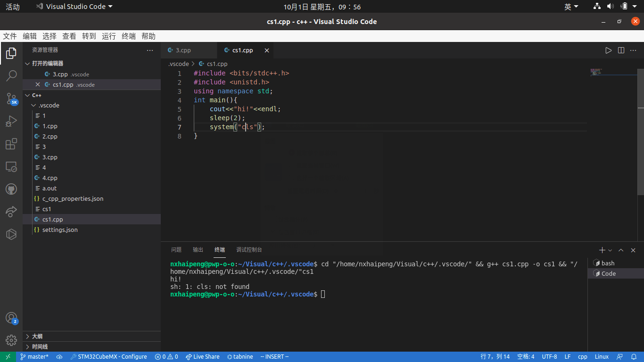Split the editor to the right
Screen dimensions: 644x362
pyautogui.click(x=621, y=50)
